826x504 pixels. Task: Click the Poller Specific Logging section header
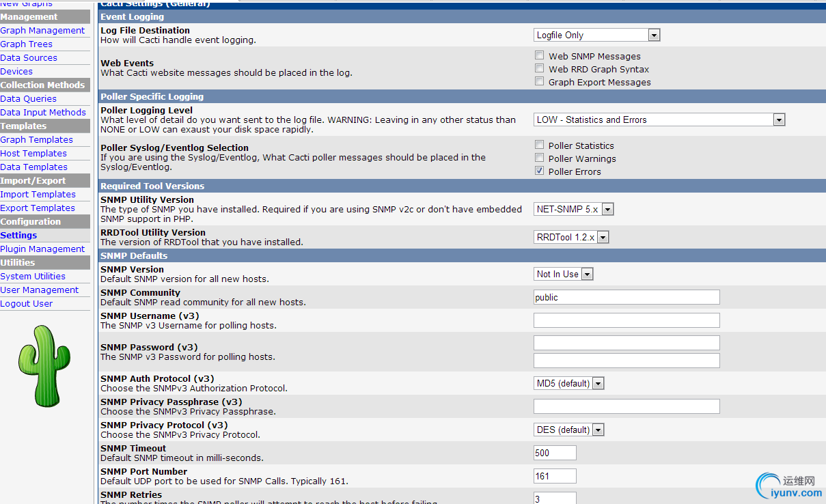pyautogui.click(x=461, y=96)
